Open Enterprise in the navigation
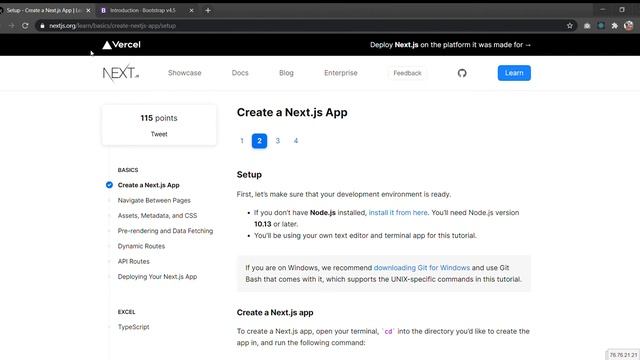Screen dimensions: 640x360 pos(341,73)
